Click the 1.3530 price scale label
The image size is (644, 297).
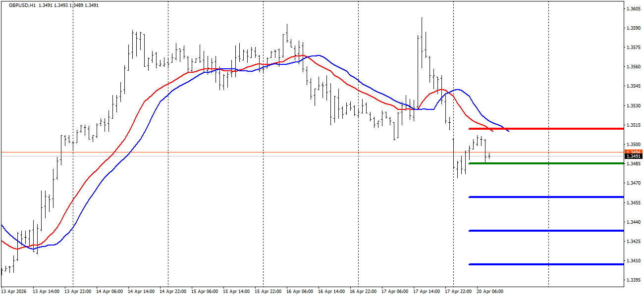click(634, 105)
